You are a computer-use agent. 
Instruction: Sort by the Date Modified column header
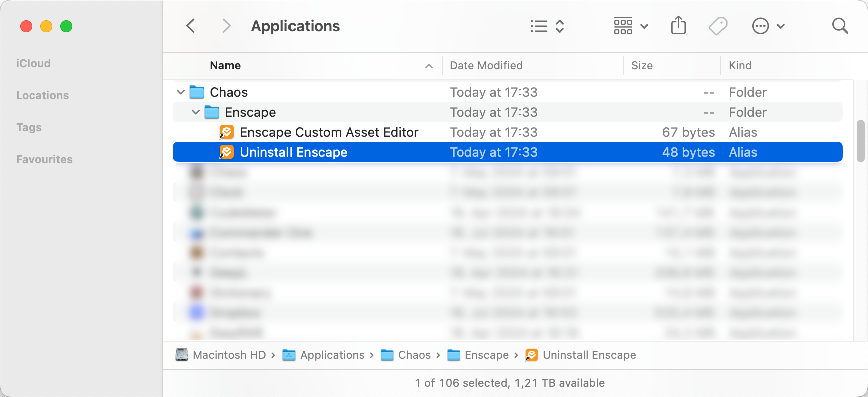click(x=486, y=66)
